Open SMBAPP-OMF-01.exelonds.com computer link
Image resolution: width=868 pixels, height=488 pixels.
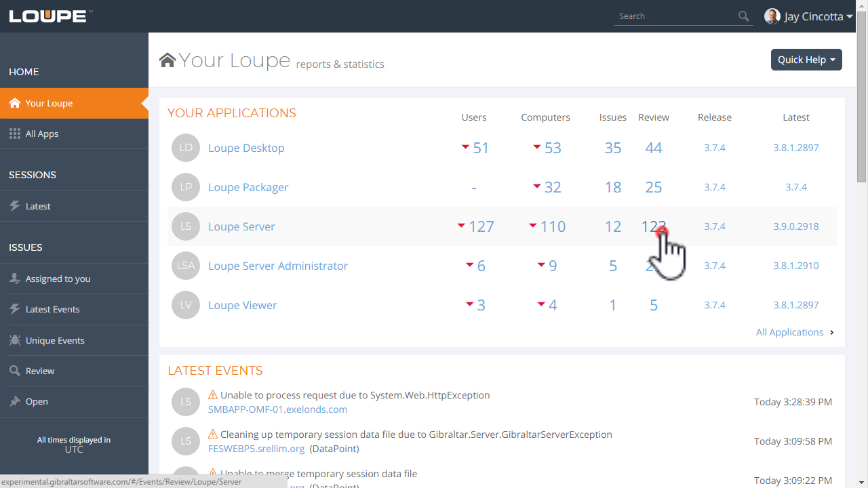(x=278, y=409)
